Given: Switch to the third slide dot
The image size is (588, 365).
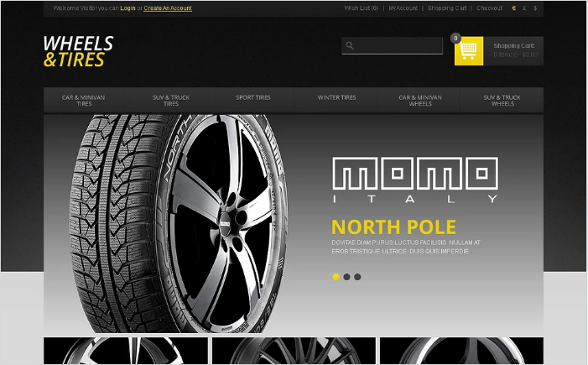Looking at the screenshot, I should [x=357, y=277].
